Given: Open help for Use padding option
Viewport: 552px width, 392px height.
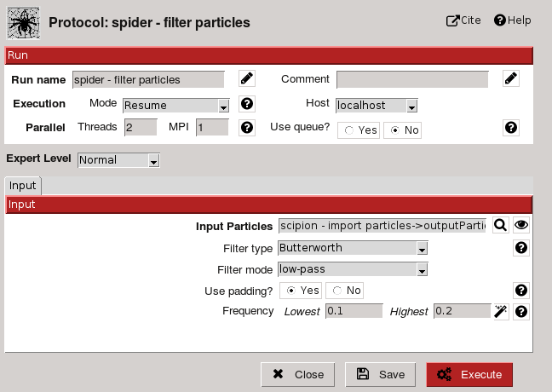Looking at the screenshot, I should (521, 291).
